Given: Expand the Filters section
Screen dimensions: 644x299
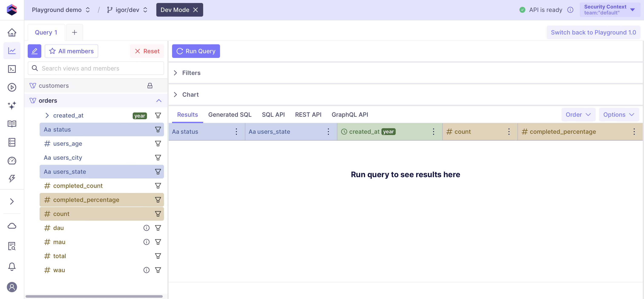Looking at the screenshot, I should pos(191,73).
